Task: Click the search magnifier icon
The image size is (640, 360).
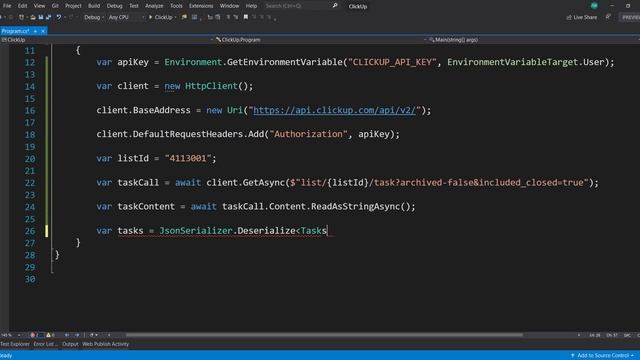Action: point(335,6)
